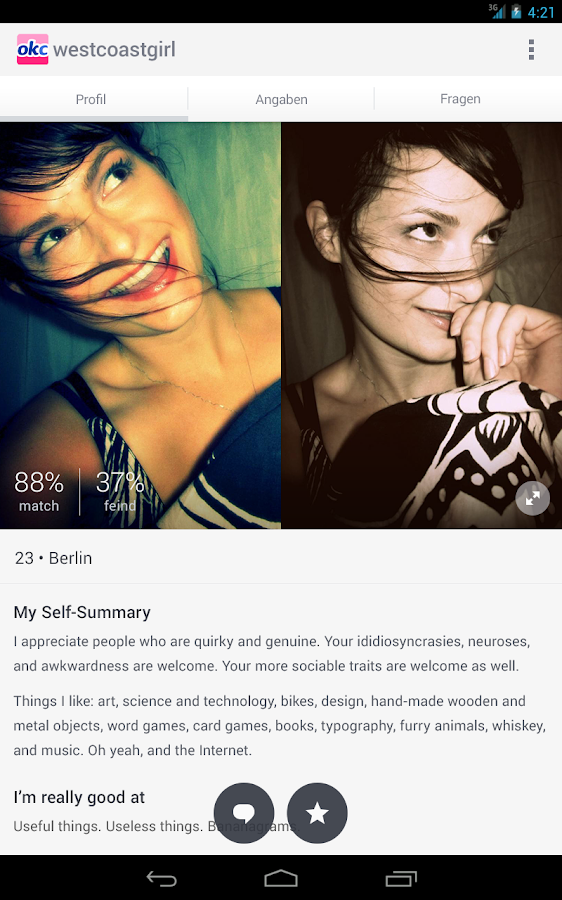Viewport: 562px width, 900px height.
Task: Open the three-dot overflow menu
Action: (x=532, y=50)
